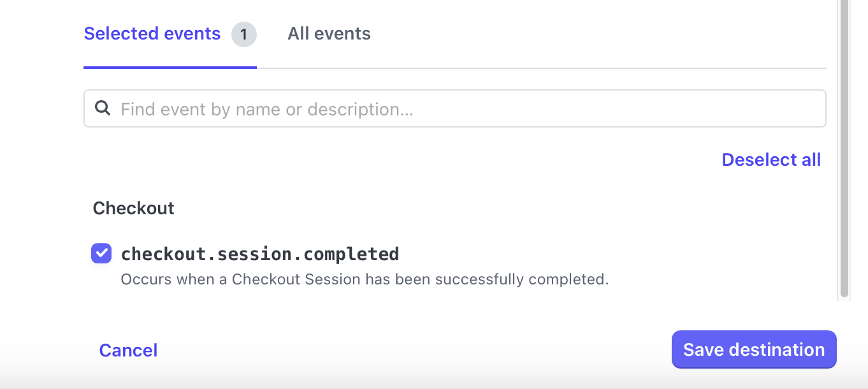Click the Cancel link
The image size is (868, 389).
coord(128,350)
